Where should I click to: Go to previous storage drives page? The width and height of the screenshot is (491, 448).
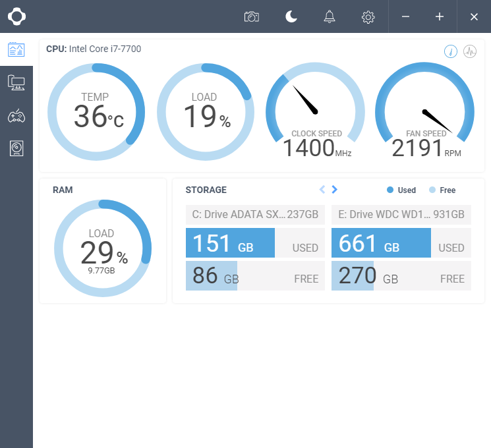(322, 190)
